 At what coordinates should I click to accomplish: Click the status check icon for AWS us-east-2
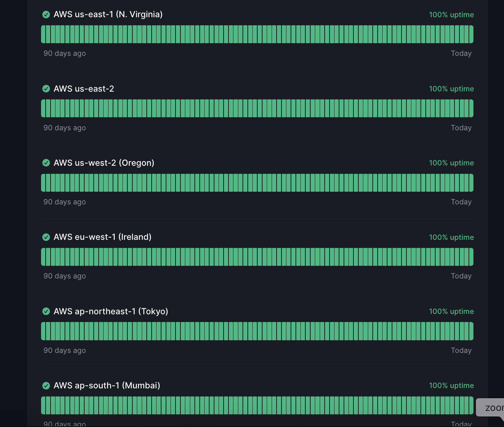click(x=46, y=89)
